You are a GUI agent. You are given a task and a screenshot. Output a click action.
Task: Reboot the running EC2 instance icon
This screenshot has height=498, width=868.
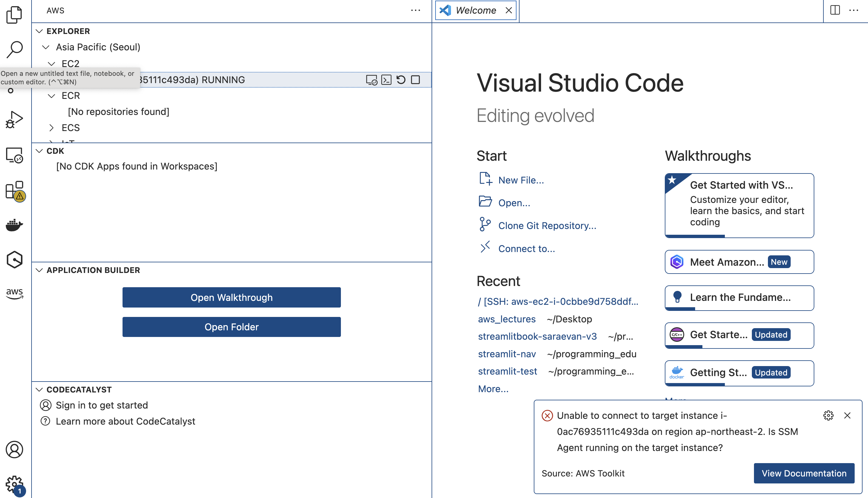pyautogui.click(x=401, y=80)
